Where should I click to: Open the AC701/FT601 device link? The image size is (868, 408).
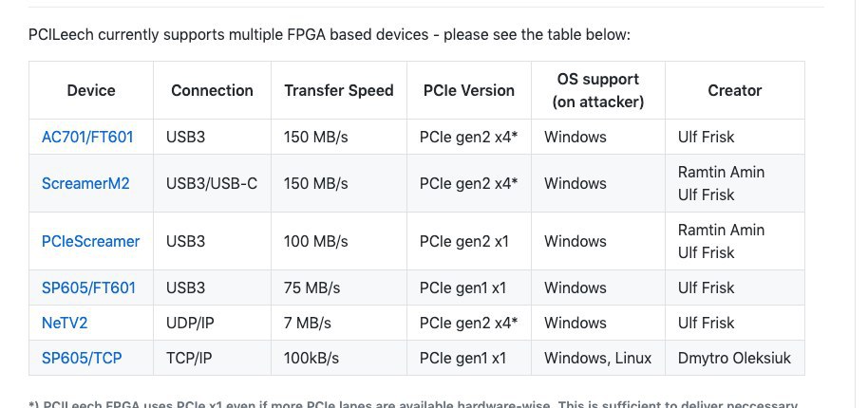tap(87, 137)
